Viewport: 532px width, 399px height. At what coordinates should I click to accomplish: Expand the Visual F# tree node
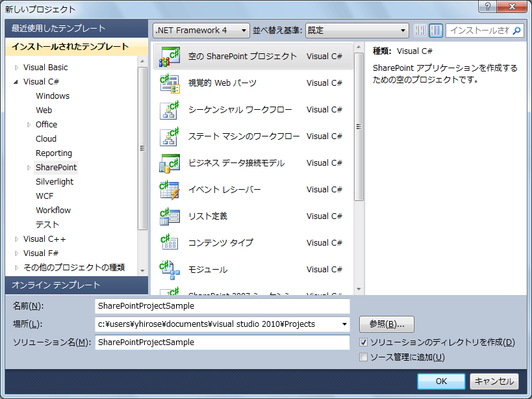(16, 253)
